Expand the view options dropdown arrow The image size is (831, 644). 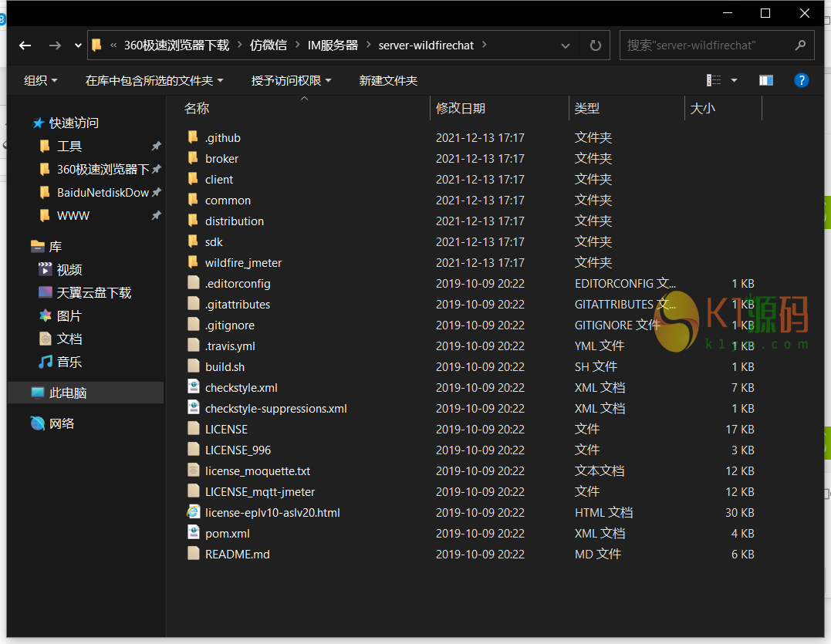734,80
